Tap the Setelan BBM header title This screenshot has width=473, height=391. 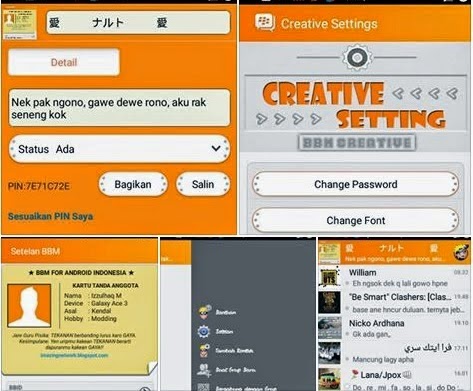35,251
